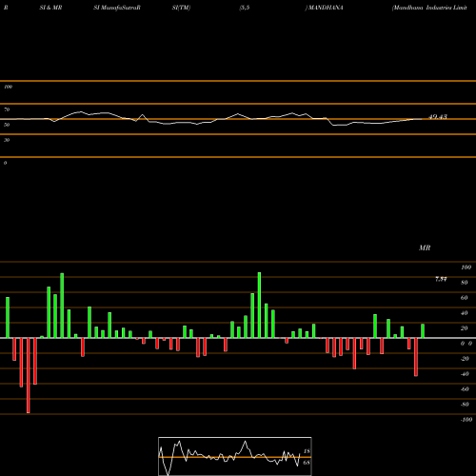This screenshot has height=476, width=476.
Task: Select the "SI MunafaSutraR" header label
Action: click(x=117, y=8)
